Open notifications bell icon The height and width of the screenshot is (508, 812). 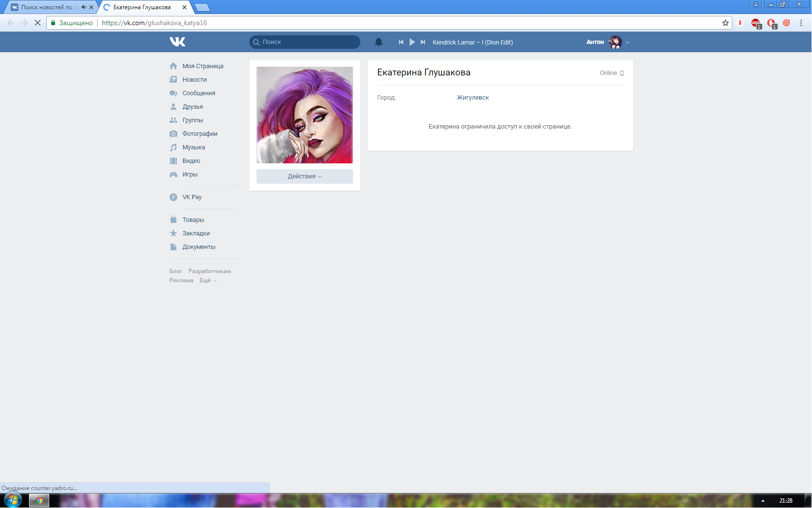(379, 42)
